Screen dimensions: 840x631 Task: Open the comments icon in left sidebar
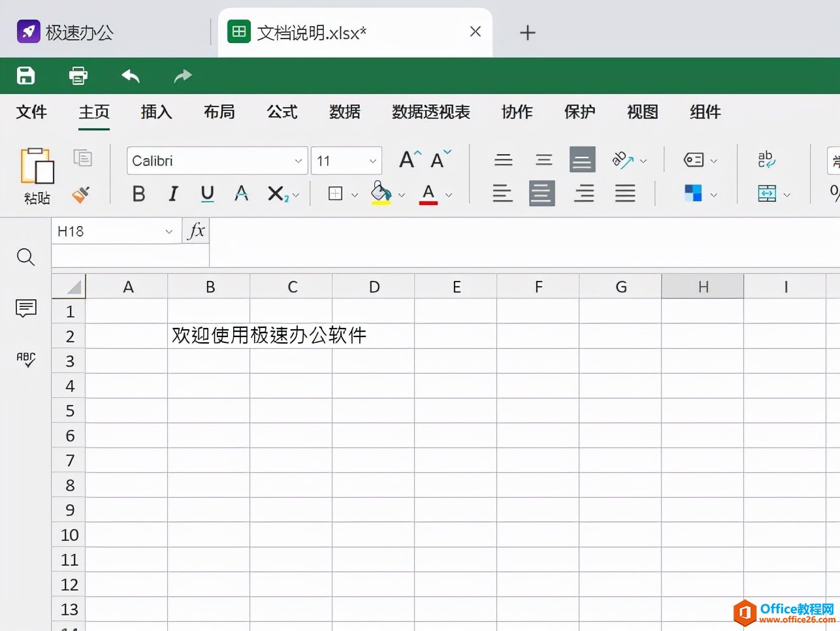coord(26,308)
